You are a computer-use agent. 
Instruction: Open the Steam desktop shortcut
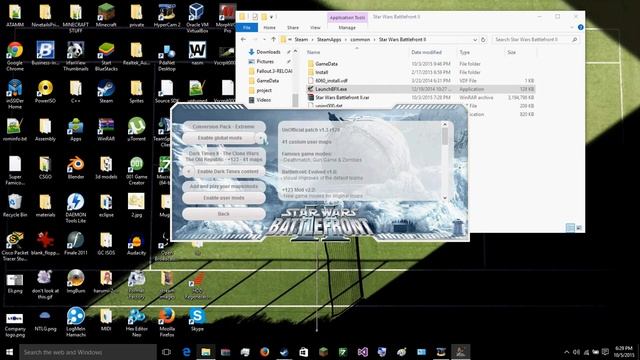click(106, 92)
